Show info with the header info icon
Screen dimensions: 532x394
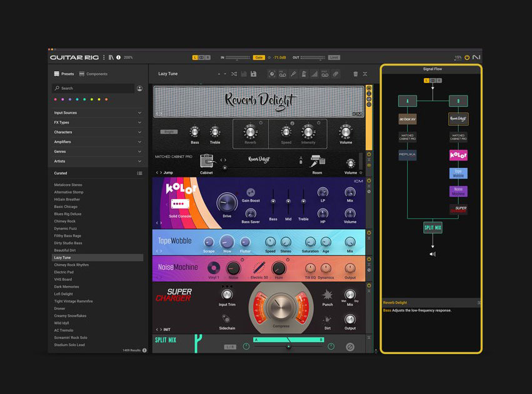point(118,57)
